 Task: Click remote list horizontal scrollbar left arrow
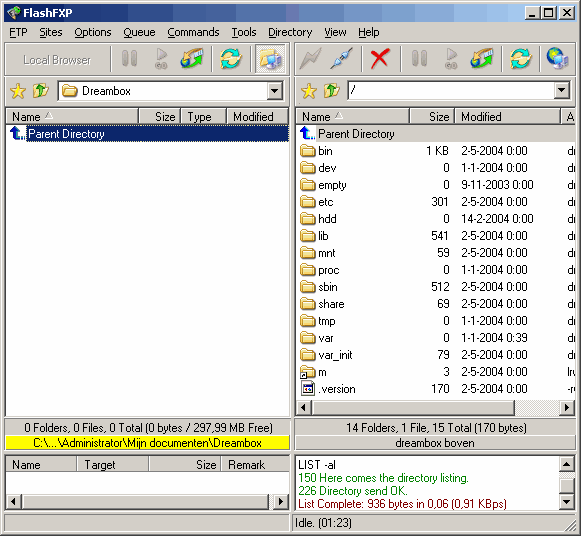(x=303, y=408)
